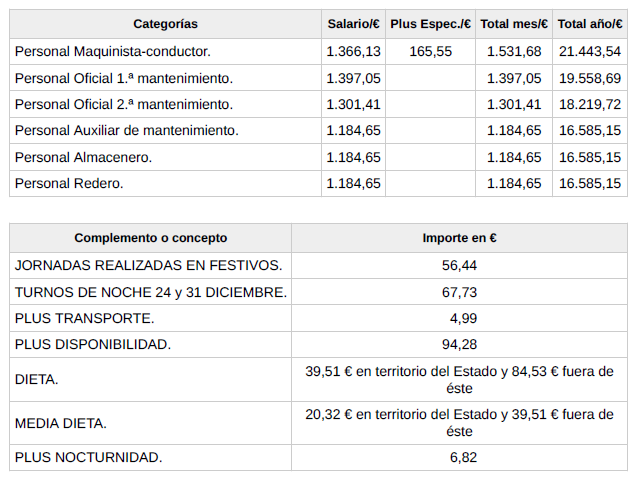Select Personal Oficial 1.ª mantenimiento cell
Viewport: 643px width, 479px height.
123,78
